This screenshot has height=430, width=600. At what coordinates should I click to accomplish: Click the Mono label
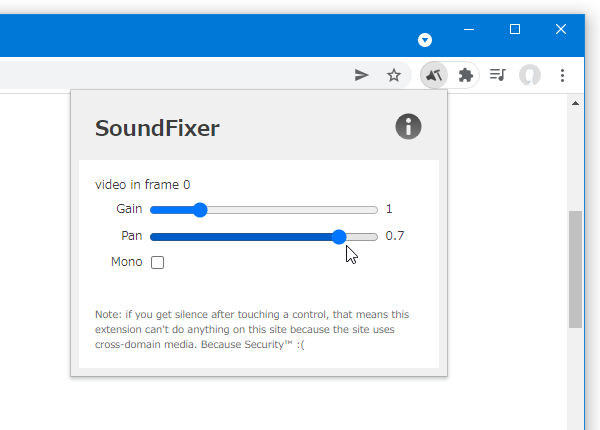[126, 262]
